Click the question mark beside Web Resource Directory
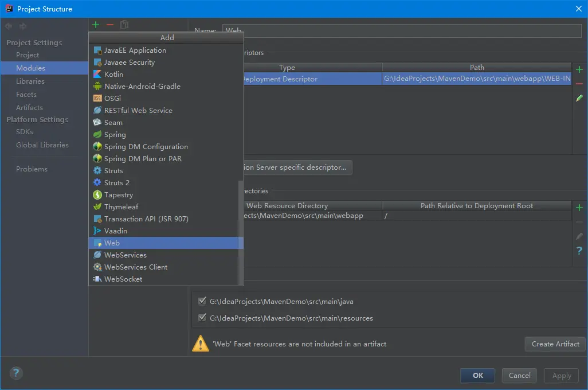The image size is (588, 390). click(x=579, y=251)
